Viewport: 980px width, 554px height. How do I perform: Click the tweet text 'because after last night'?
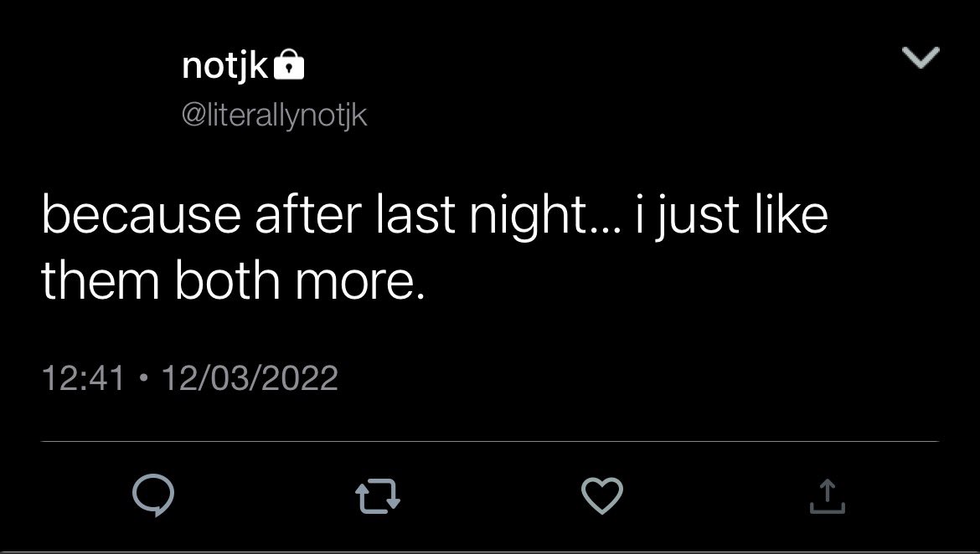[x=309, y=215]
